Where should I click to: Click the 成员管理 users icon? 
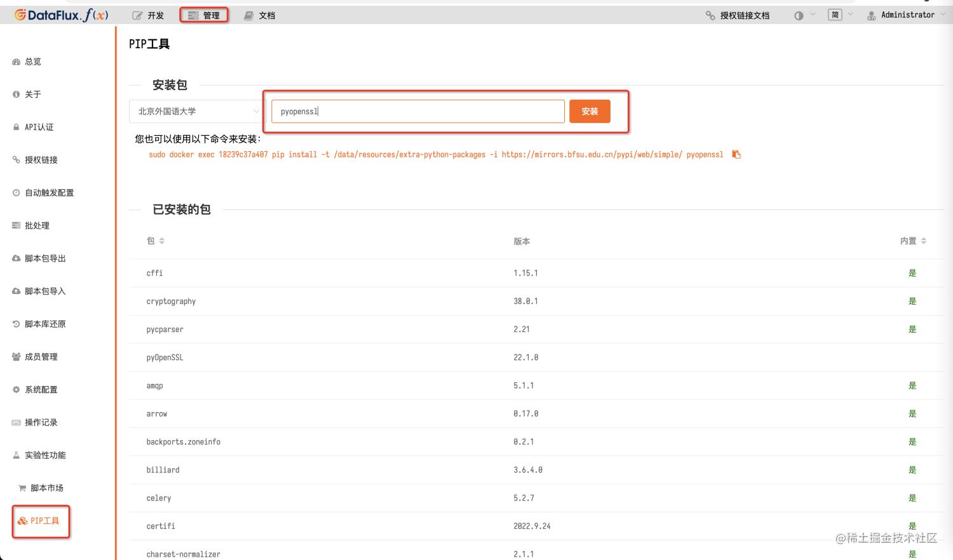point(17,357)
